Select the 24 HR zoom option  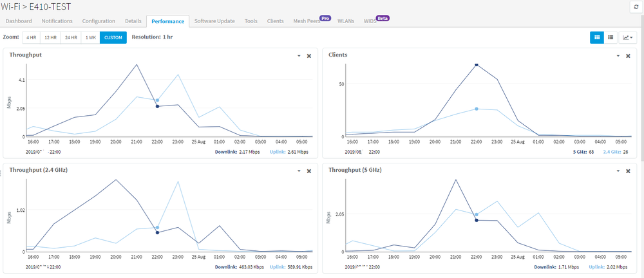click(x=71, y=37)
